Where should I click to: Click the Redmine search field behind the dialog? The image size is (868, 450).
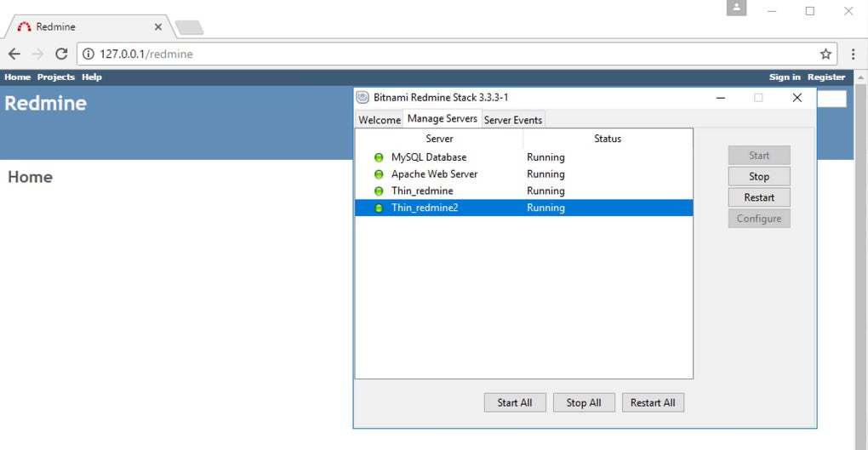(832, 99)
